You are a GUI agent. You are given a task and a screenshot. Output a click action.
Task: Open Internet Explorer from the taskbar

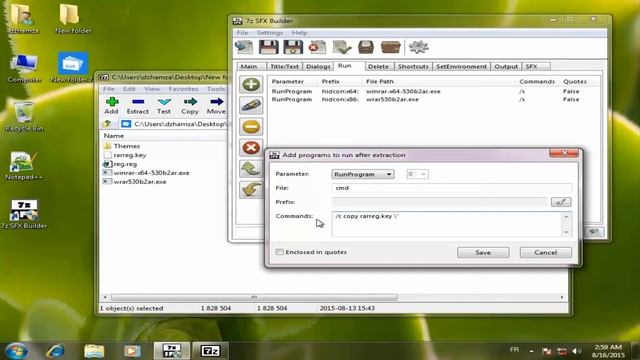click(55, 351)
